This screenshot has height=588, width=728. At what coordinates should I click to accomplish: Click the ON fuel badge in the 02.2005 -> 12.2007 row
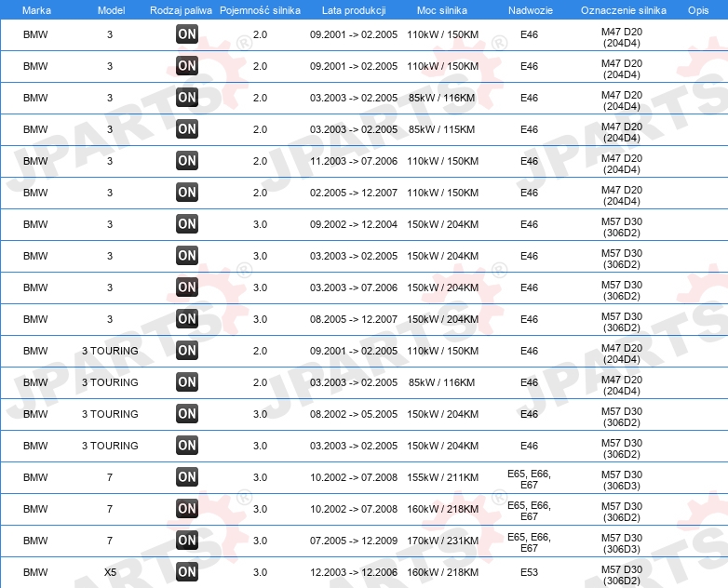pyautogui.click(x=187, y=193)
